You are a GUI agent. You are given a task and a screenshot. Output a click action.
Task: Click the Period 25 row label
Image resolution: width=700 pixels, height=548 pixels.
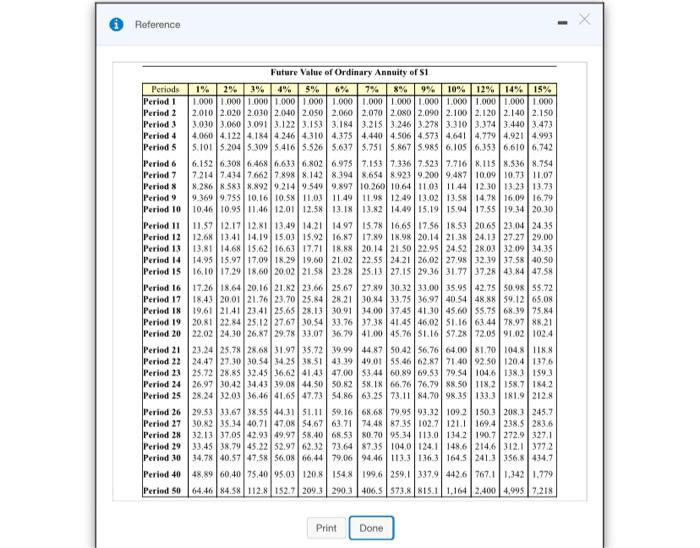162,395
